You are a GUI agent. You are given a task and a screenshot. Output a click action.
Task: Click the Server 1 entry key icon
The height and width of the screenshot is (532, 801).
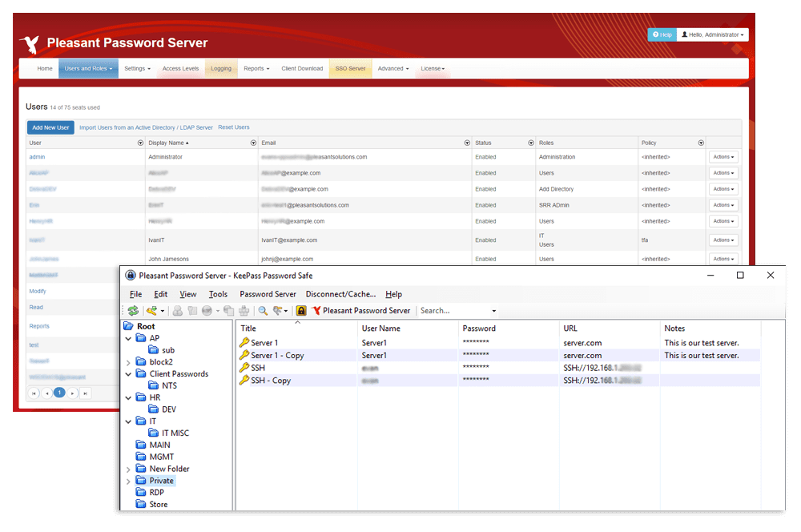coord(244,342)
